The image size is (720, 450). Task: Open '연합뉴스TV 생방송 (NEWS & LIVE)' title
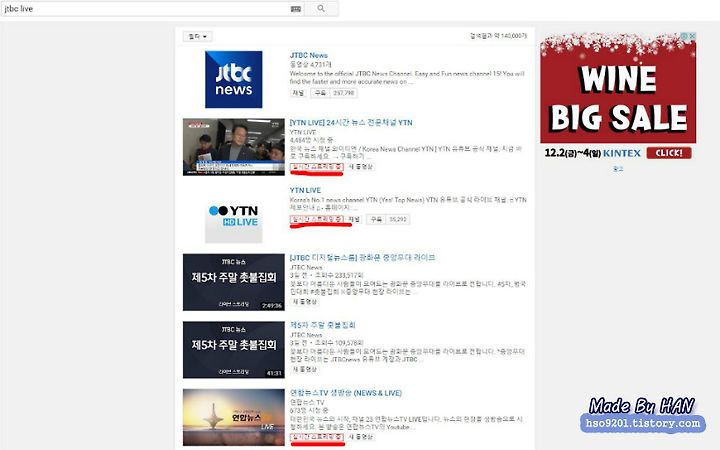point(346,393)
